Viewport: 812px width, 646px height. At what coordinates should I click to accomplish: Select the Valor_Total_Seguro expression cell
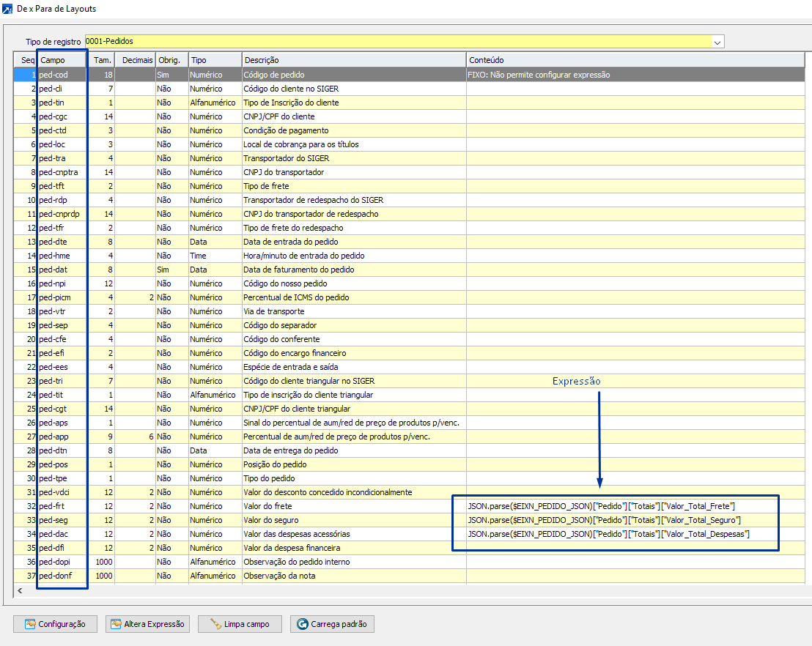602,520
